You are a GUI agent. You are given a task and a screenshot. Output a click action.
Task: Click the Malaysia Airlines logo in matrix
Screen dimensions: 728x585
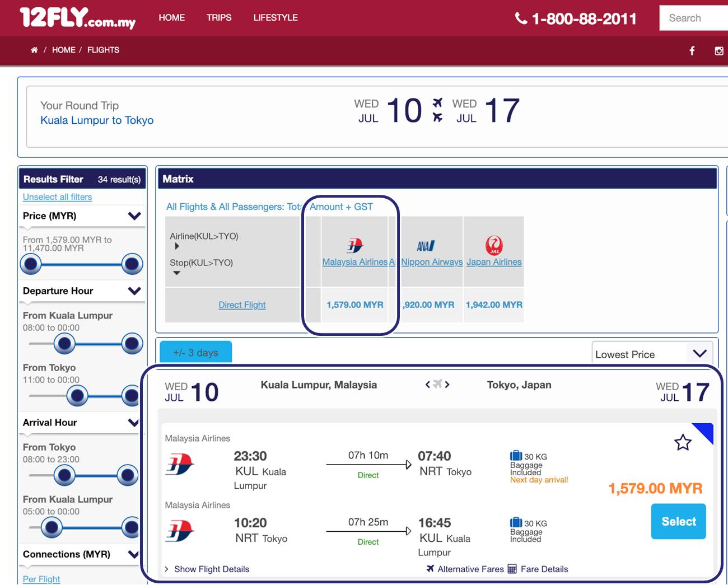point(355,245)
